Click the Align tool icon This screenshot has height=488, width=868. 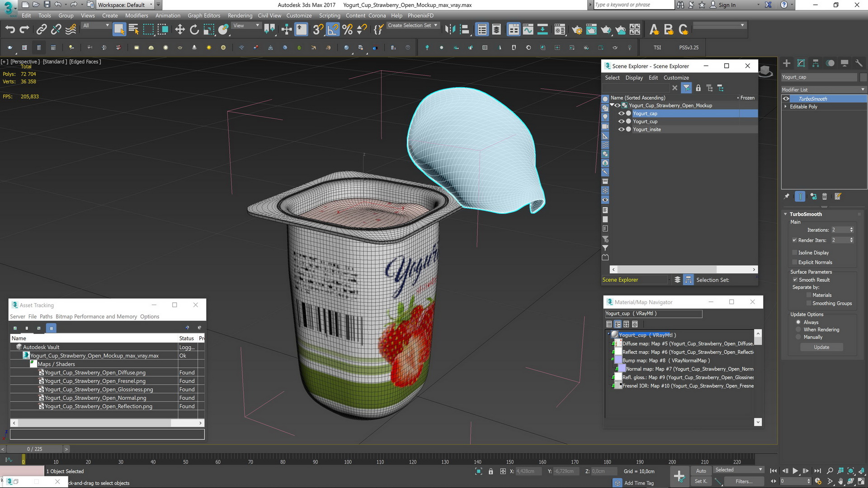(x=464, y=30)
